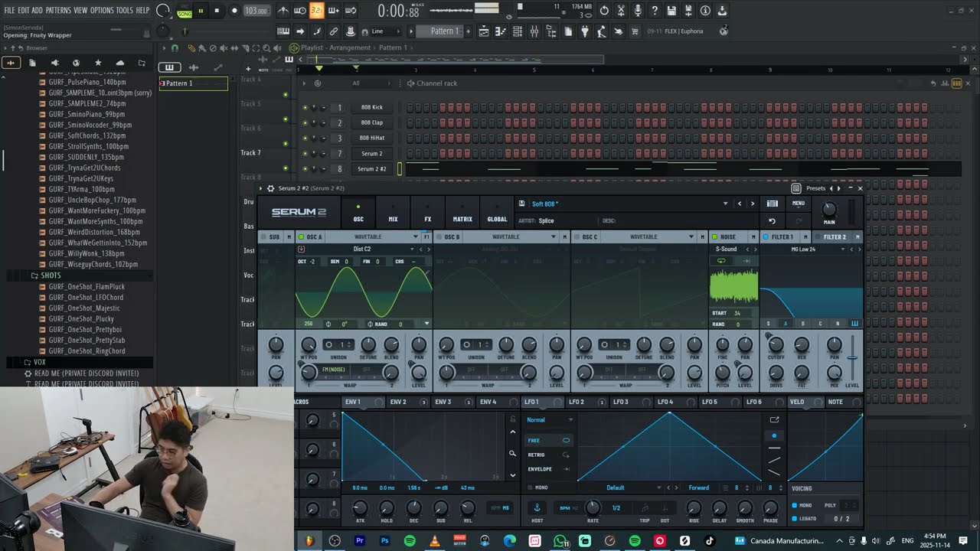Image resolution: width=980 pixels, height=551 pixels.
Task: Open Serum 2 plugin gear options
Action: pos(270,188)
